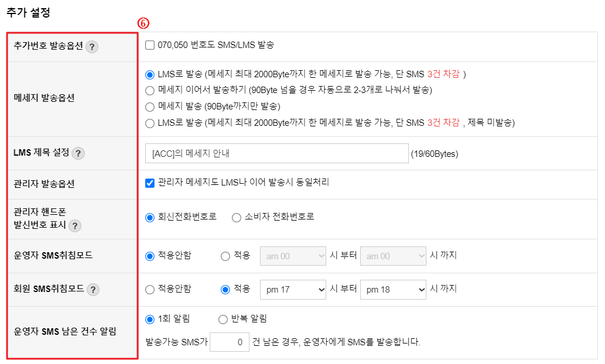Click LMS 제목 input field with [ACC]의 메세지 안내
Viewport: 605px width, 364px height.
pyautogui.click(x=277, y=153)
